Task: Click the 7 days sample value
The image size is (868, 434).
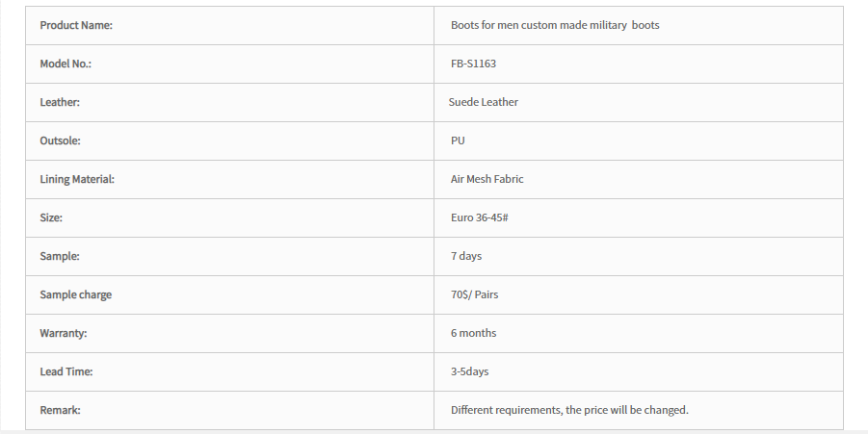Action: (466, 257)
